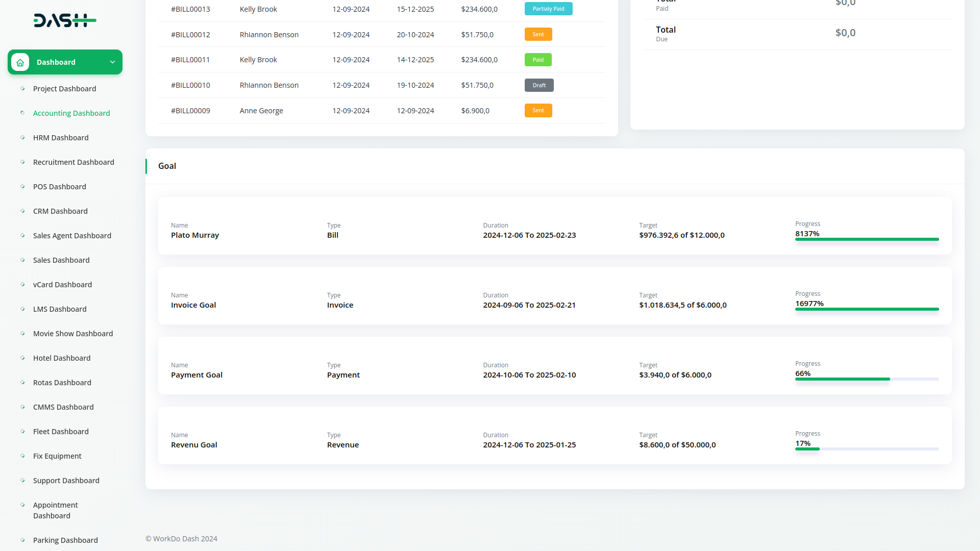Go to POS Dashboard
980x551 pixels.
[59, 187]
